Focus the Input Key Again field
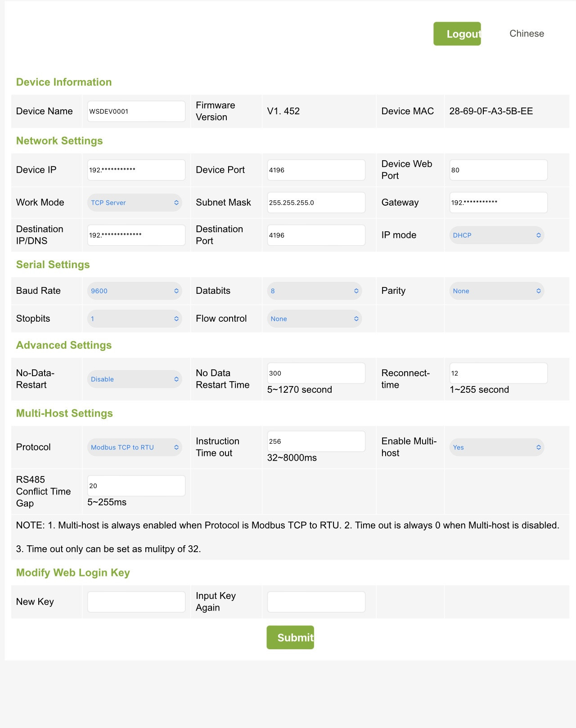The height and width of the screenshot is (728, 576). 316,602
